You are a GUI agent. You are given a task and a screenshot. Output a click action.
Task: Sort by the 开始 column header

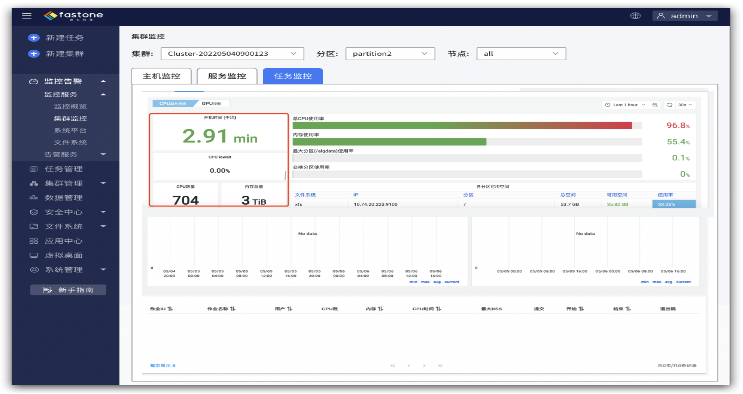pos(575,309)
